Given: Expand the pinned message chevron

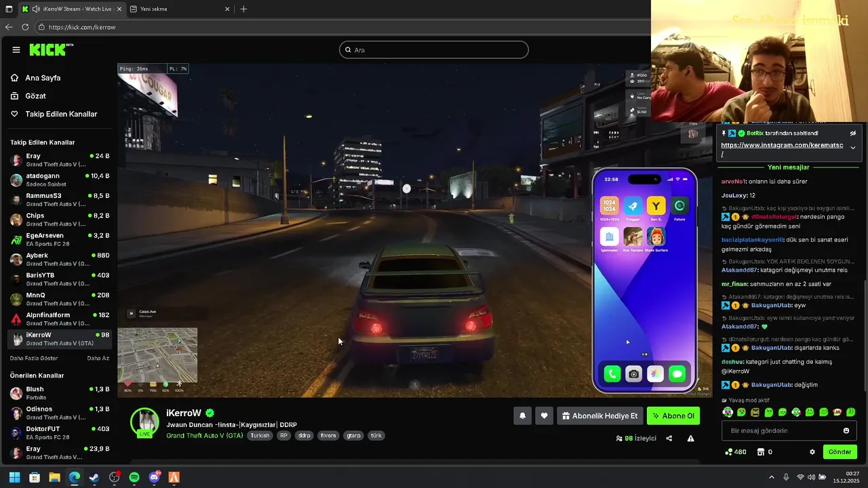Looking at the screenshot, I should 853,148.
